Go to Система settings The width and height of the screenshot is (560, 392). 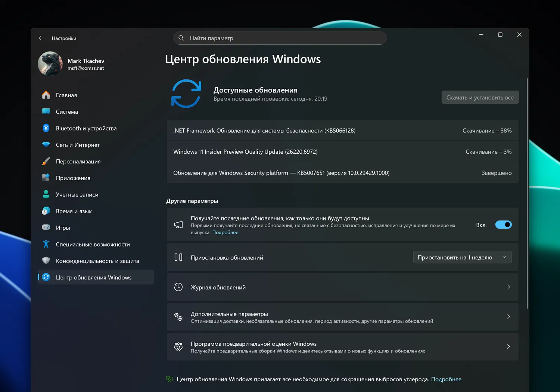click(x=96, y=112)
